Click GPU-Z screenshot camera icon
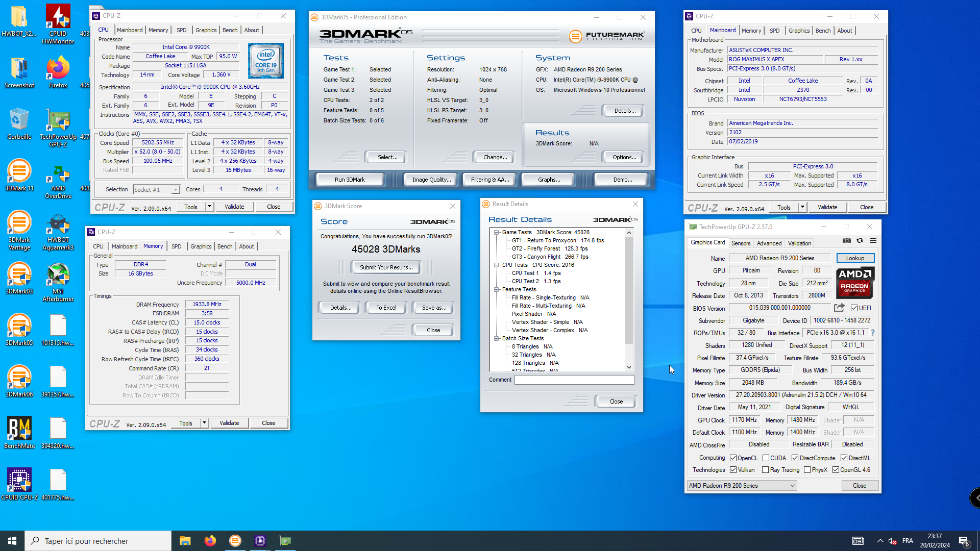Image resolution: width=980 pixels, height=551 pixels. 846,240
